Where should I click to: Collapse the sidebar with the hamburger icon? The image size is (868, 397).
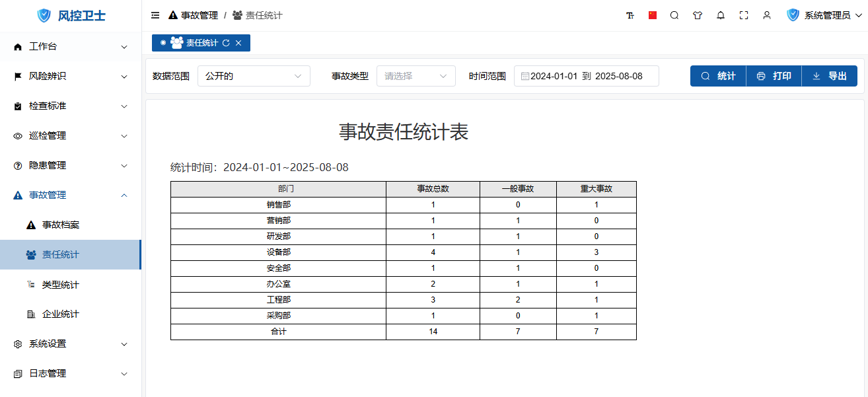pyautogui.click(x=155, y=15)
